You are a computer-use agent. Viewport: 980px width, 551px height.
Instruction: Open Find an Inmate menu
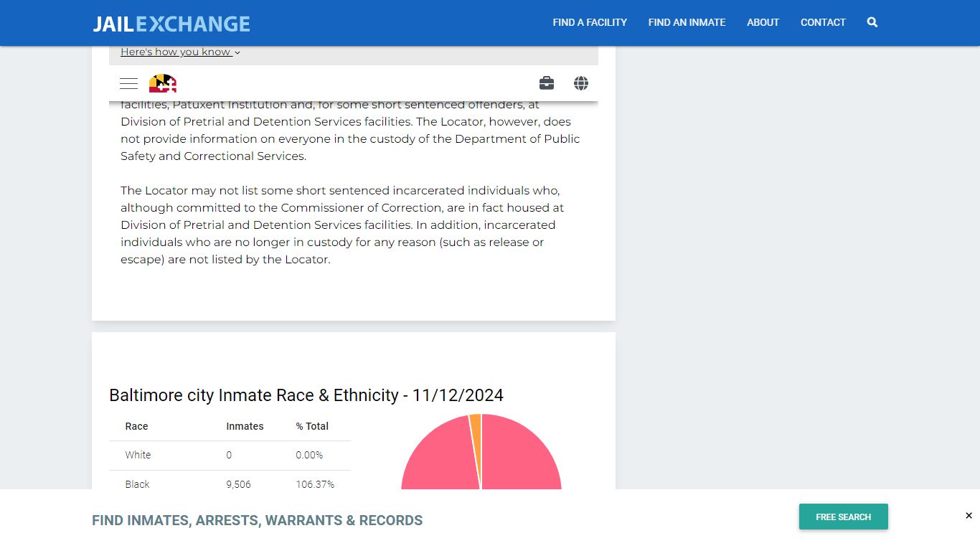tap(687, 22)
